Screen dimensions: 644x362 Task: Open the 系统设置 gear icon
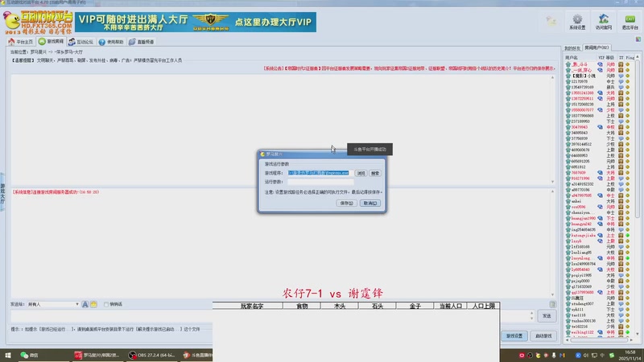(x=577, y=22)
